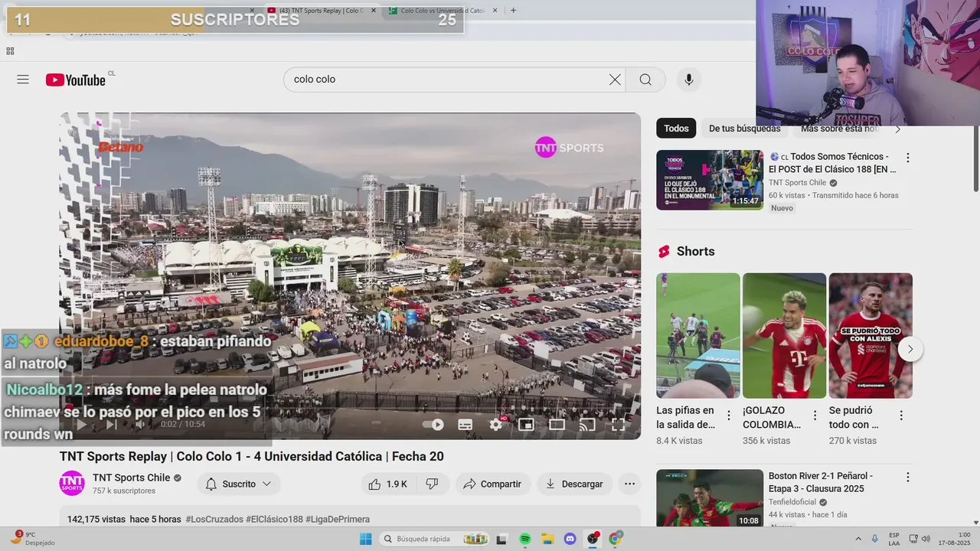This screenshot has width=980, height=551.
Task: Open the Todos Somos Técnicos video title
Action: coord(832,162)
